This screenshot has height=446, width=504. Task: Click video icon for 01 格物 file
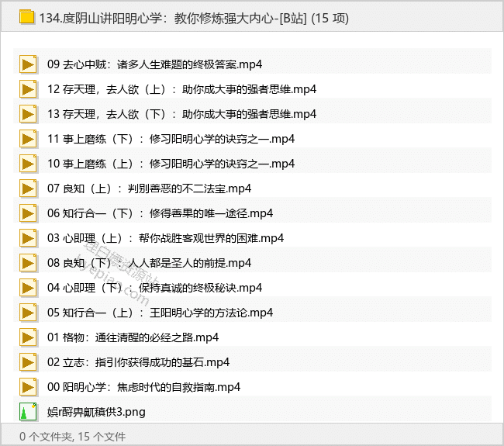coord(28,337)
